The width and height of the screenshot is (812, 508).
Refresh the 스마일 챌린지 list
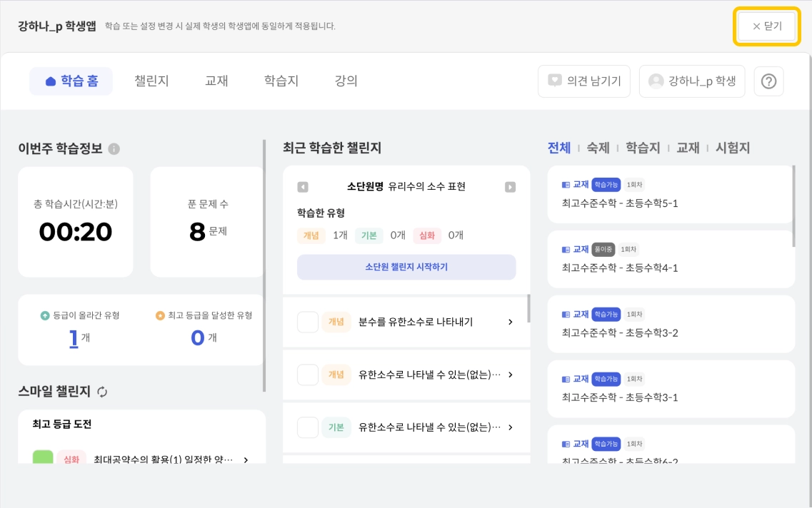(x=102, y=392)
